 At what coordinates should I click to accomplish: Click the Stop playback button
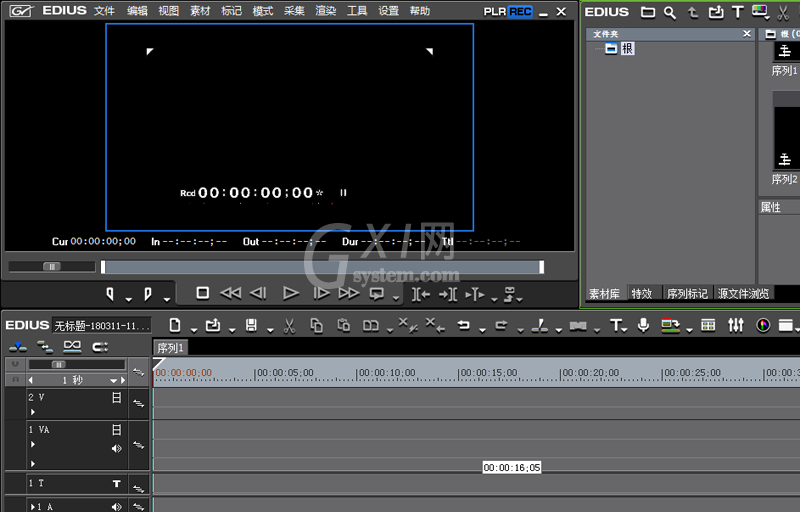point(203,293)
